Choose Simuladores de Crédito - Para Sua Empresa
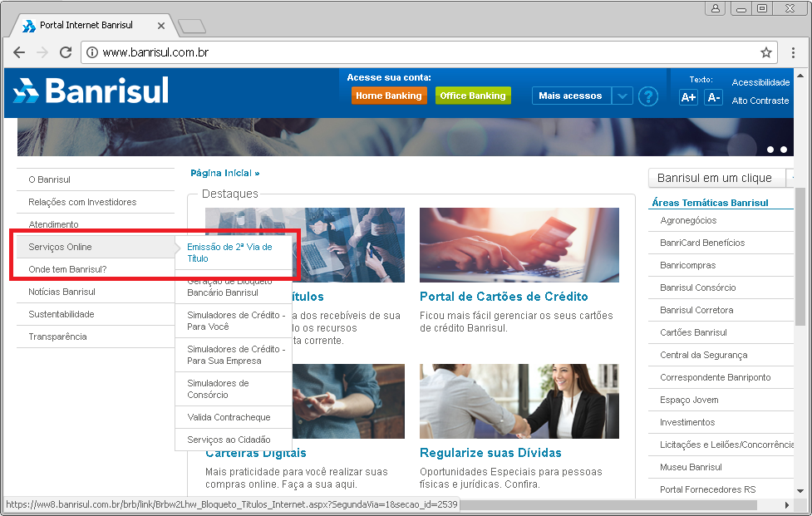 click(x=234, y=355)
